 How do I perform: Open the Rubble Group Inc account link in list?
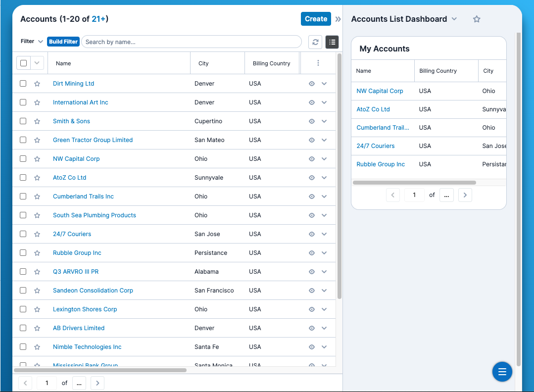pos(77,253)
